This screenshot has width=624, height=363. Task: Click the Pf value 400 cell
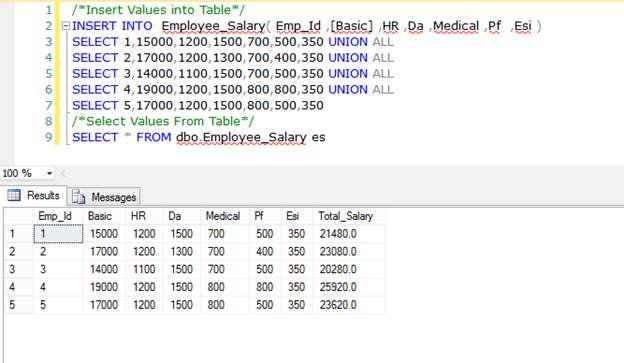click(x=265, y=252)
